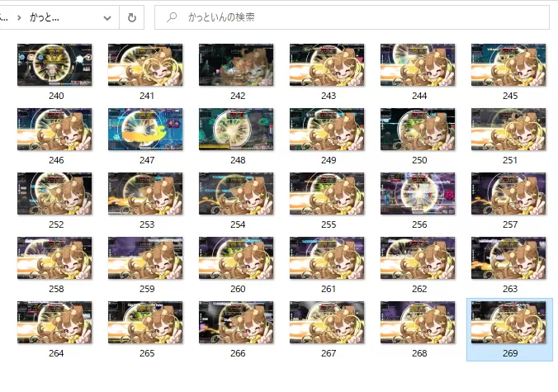Select thumbnail 268

click(418, 323)
